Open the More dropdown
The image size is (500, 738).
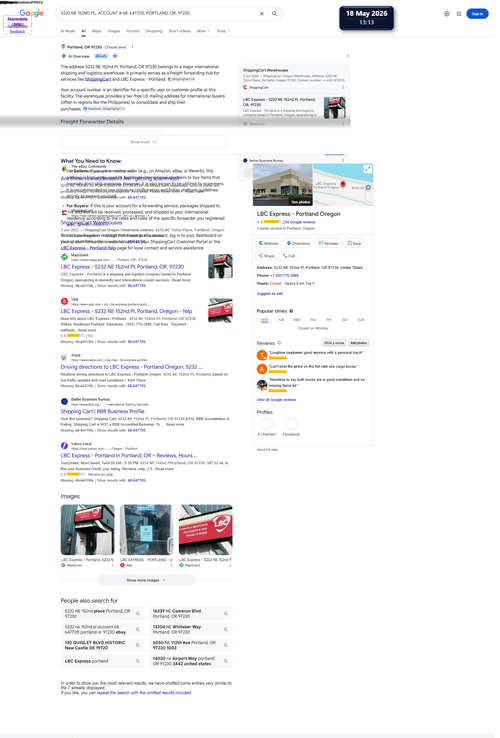click(x=203, y=31)
